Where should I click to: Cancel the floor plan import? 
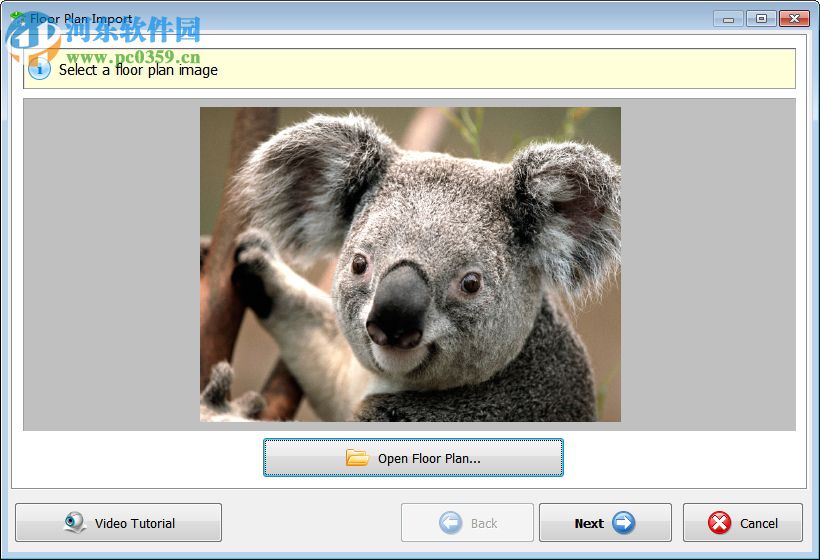click(x=743, y=522)
